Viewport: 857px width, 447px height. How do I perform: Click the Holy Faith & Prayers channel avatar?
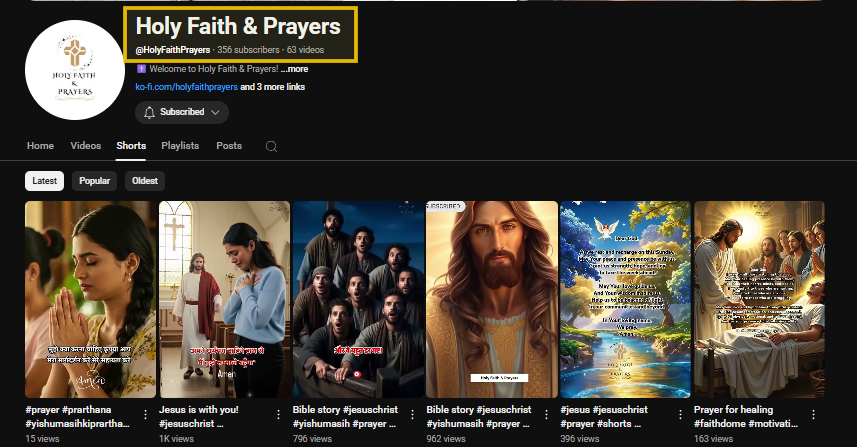pos(75,70)
